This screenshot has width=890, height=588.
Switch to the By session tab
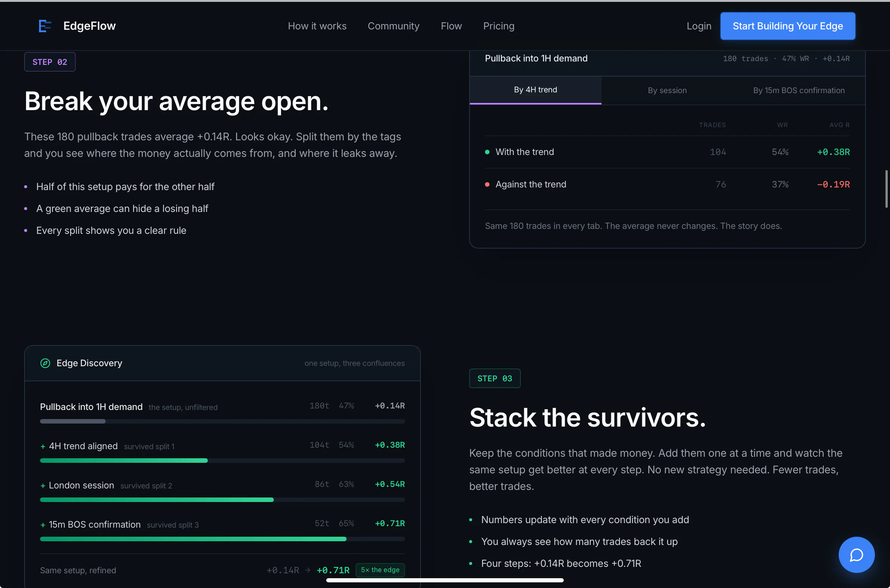[x=667, y=91]
